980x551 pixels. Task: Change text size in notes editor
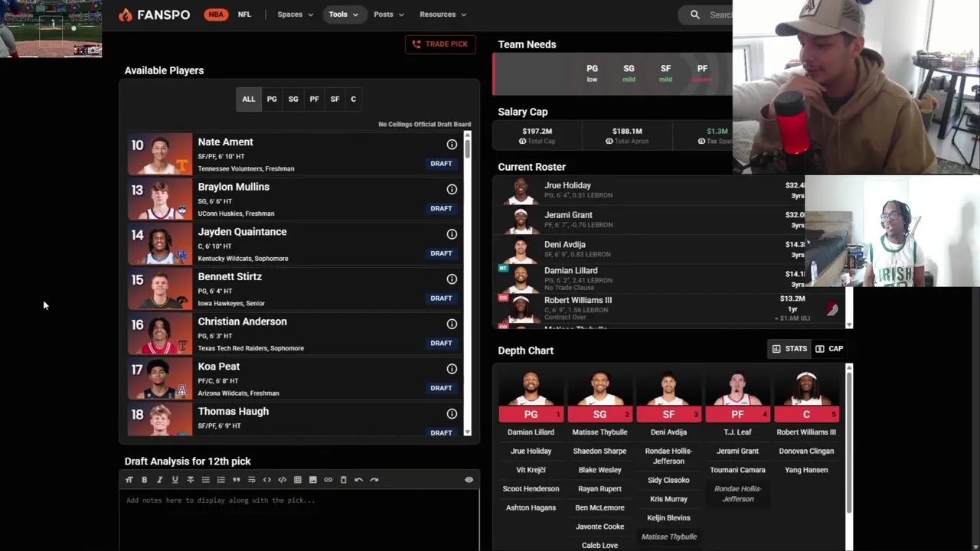129,480
